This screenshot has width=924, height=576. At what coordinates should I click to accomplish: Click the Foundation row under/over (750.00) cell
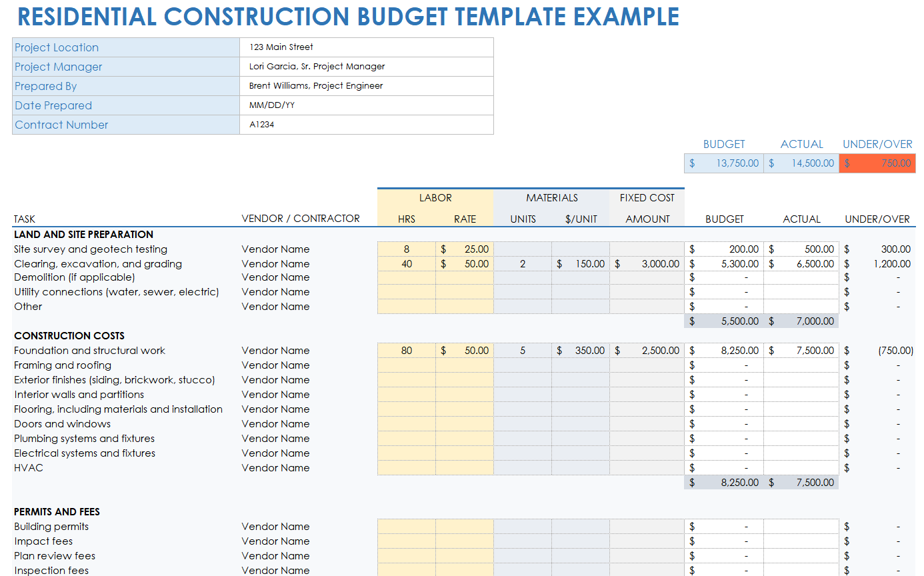[877, 351]
